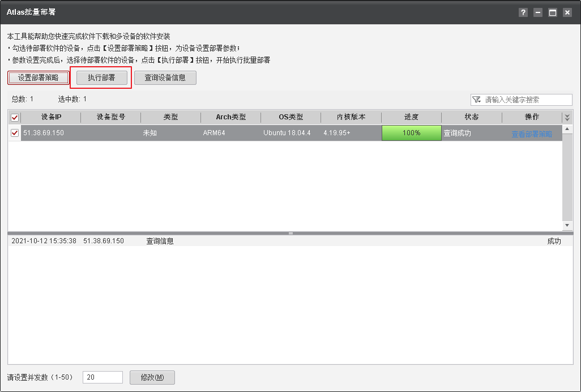This screenshot has width=581, height=392.
Task: Select the log timestamp 2021-10-12 15:35:38
Action: pyautogui.click(x=44, y=241)
